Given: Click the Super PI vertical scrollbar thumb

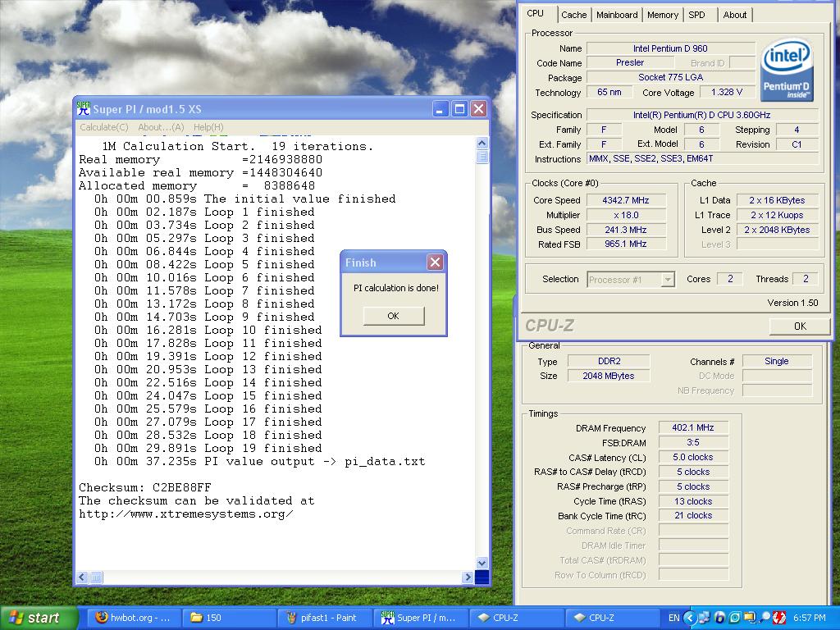Looking at the screenshot, I should tap(482, 157).
